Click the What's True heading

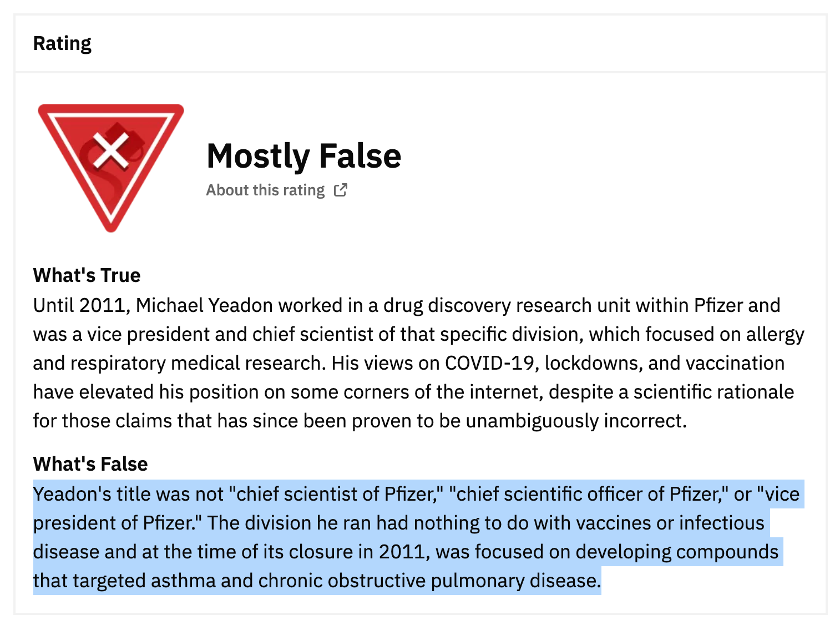tap(87, 275)
